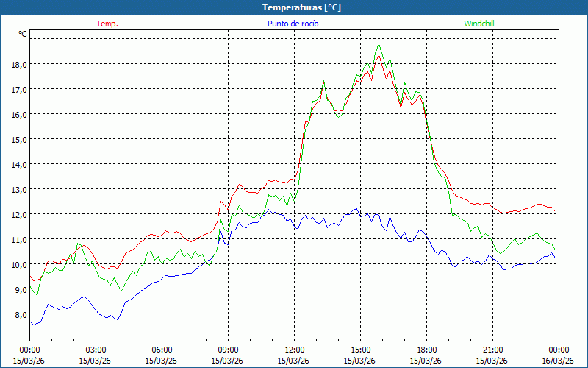Select the blue Punto de rocío legend label

tap(293, 24)
